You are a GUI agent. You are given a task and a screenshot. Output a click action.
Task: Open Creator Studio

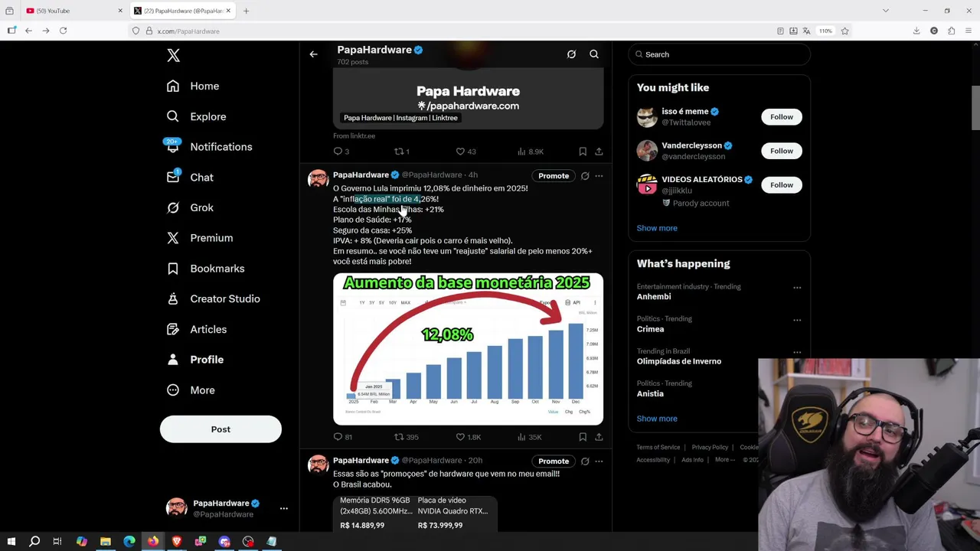(214, 298)
